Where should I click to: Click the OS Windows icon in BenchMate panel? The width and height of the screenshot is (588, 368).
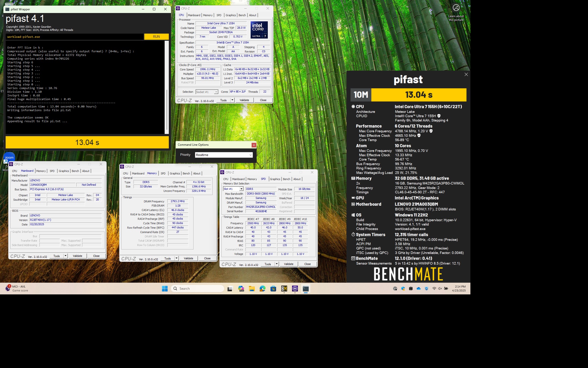coord(353,215)
